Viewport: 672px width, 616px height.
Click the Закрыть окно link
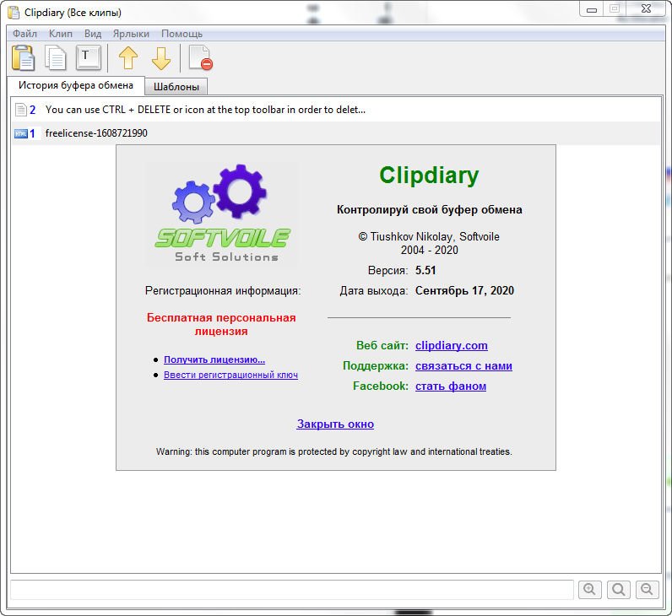coord(335,424)
